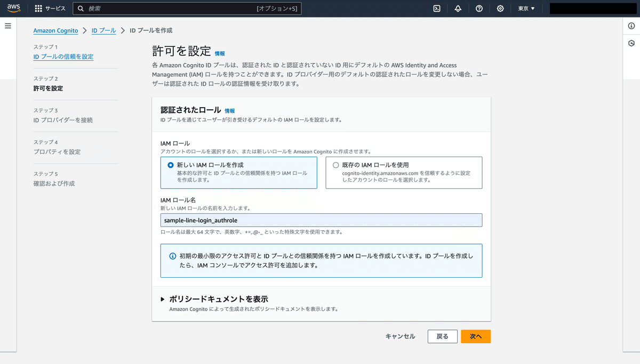Open the hexagon tools icon on the right edge
640x364 pixels.
click(x=631, y=43)
